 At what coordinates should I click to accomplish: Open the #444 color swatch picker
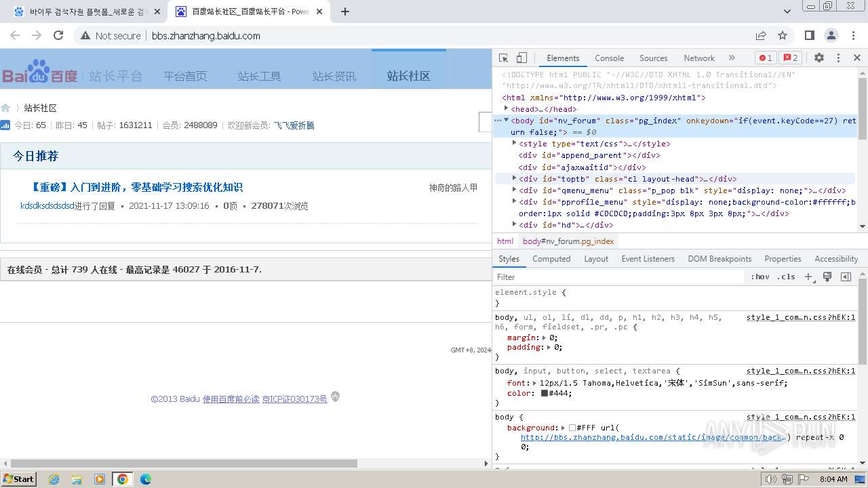click(544, 393)
